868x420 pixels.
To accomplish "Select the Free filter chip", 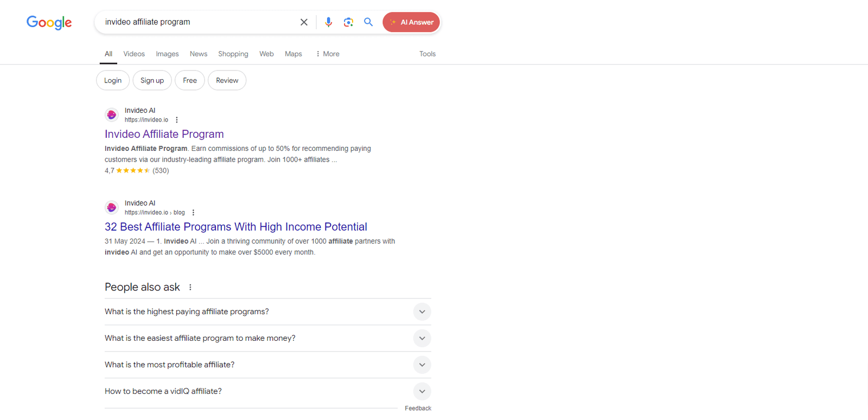I will 190,80.
